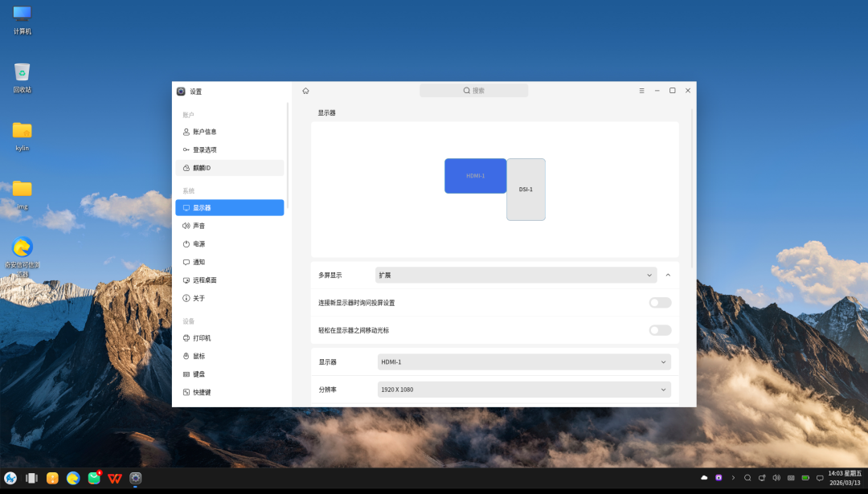Viewport: 868px width, 494px height.
Task: Open the volume control in system tray
Action: 776,477
